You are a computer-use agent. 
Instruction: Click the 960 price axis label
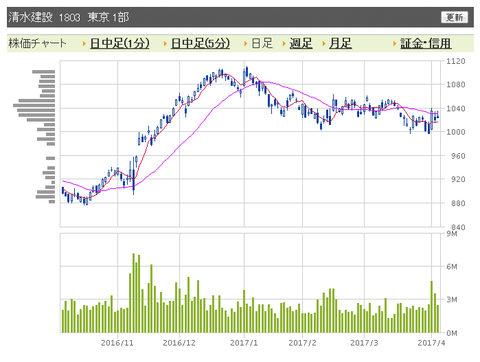pos(458,156)
